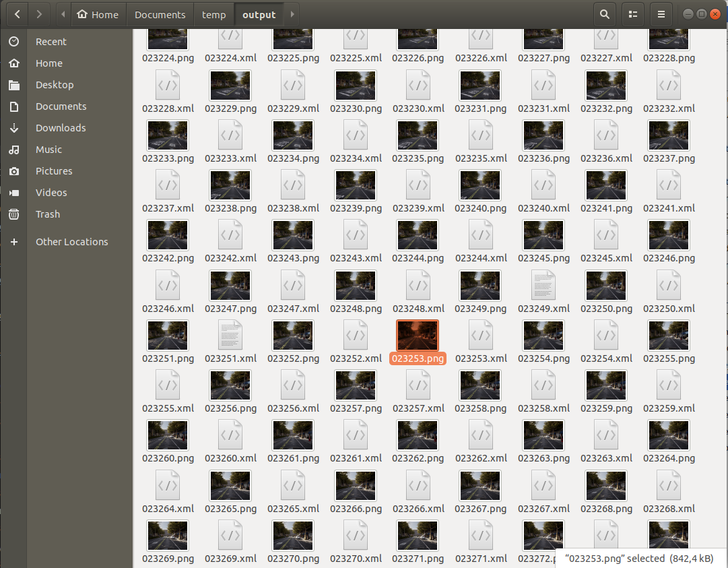Screen dimensions: 728x568
Task: Click Other Locations in the sidebar
Action: (x=71, y=241)
